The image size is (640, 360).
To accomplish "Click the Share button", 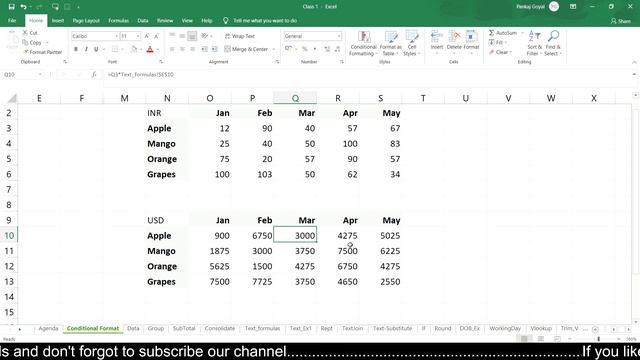I will point(621,21).
